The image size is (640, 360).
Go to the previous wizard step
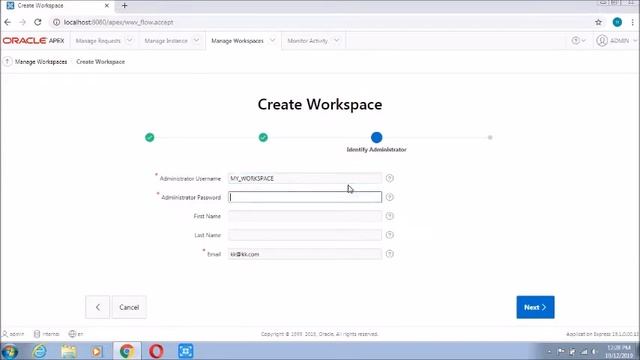pyautogui.click(x=98, y=307)
